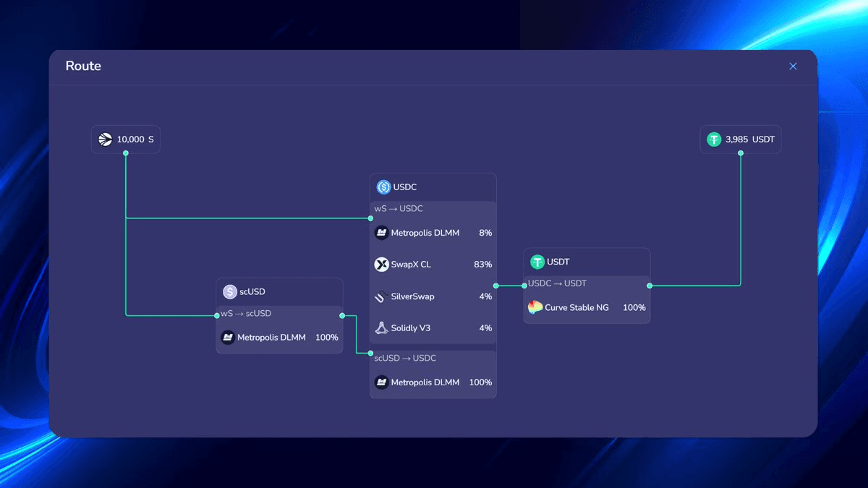Click the USDT icon in USDT card header

click(x=537, y=262)
